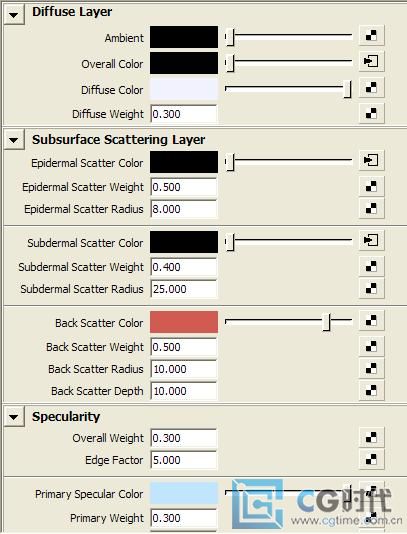Screen dimensions: 407x534
Task: Click the map button next to Ambient
Action: click(371, 35)
